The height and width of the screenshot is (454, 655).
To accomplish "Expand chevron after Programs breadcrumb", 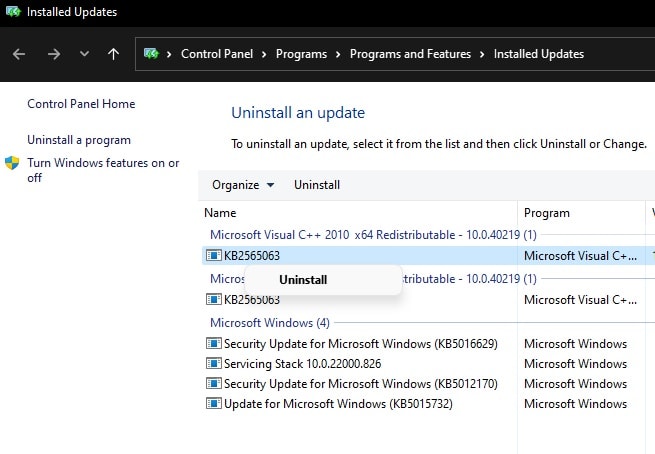I will click(338, 54).
